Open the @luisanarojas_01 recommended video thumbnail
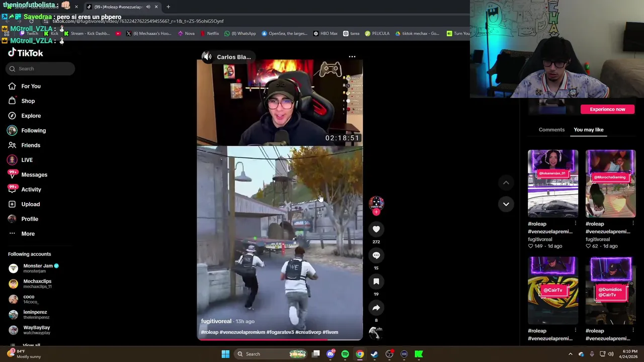The image size is (644, 362). (x=553, y=184)
